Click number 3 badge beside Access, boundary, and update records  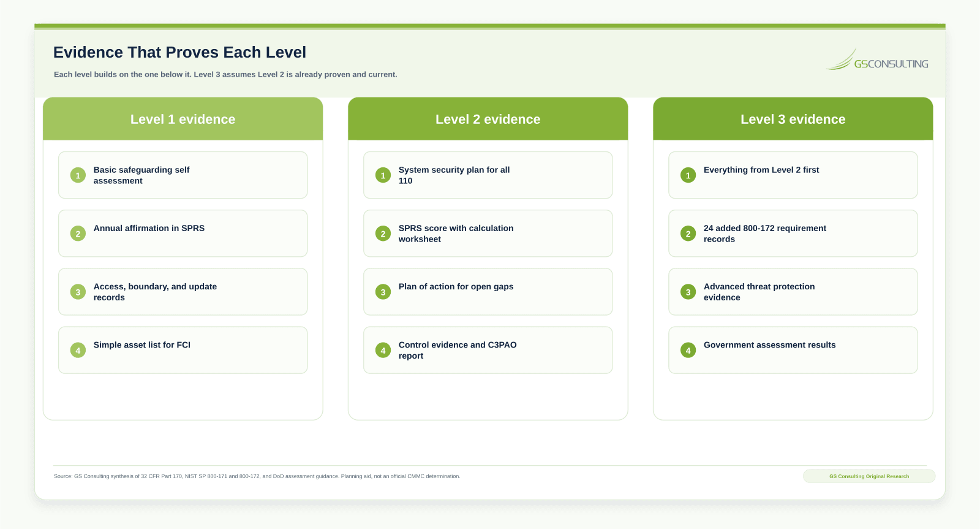pyautogui.click(x=78, y=292)
